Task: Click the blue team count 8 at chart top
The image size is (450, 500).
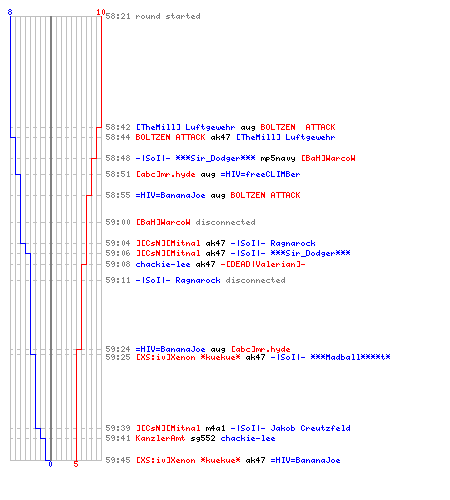Action: coord(10,12)
